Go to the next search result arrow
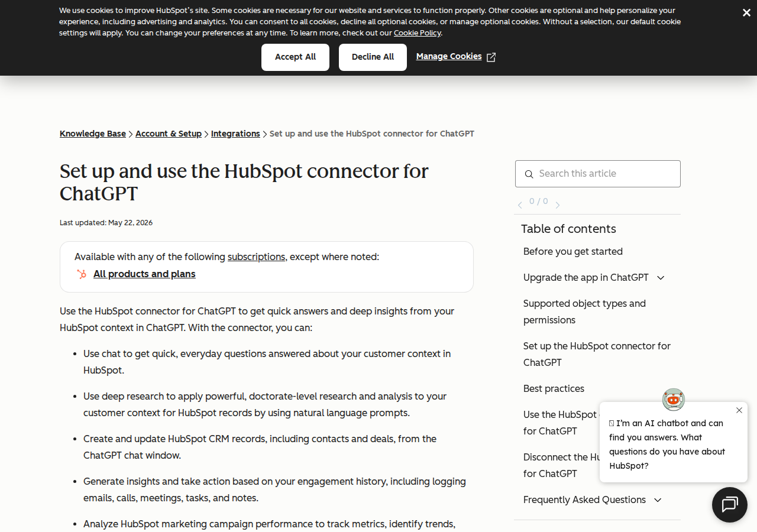757x532 pixels. [557, 205]
